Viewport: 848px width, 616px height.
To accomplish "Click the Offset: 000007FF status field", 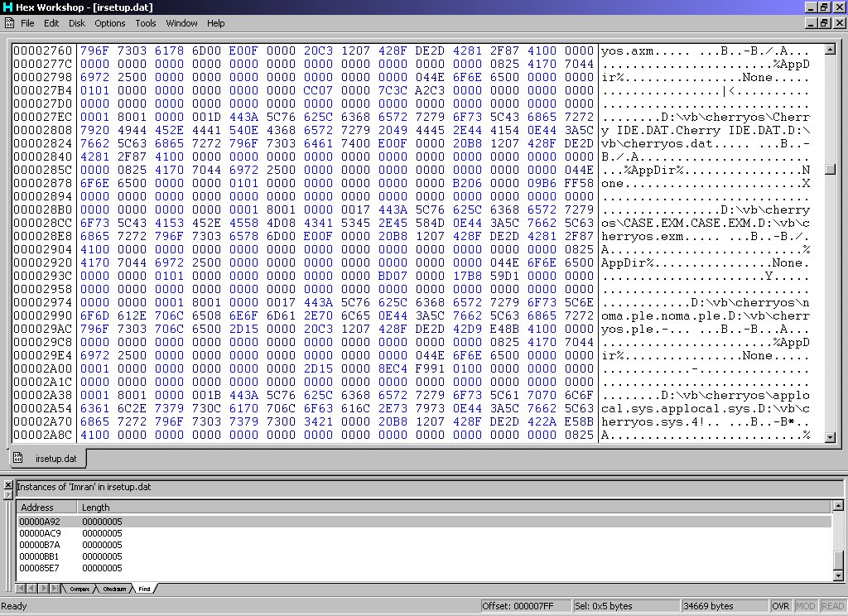I will (525, 606).
